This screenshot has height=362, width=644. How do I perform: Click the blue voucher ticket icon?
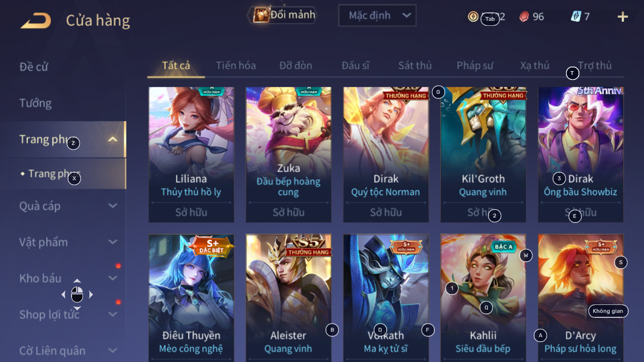pos(576,16)
